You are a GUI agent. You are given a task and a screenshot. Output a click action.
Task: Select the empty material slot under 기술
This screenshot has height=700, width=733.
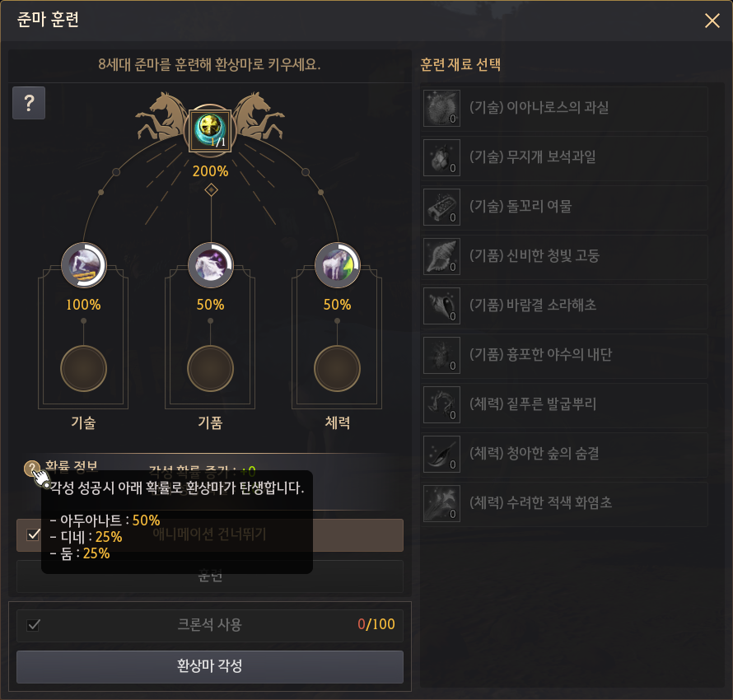[x=84, y=369]
